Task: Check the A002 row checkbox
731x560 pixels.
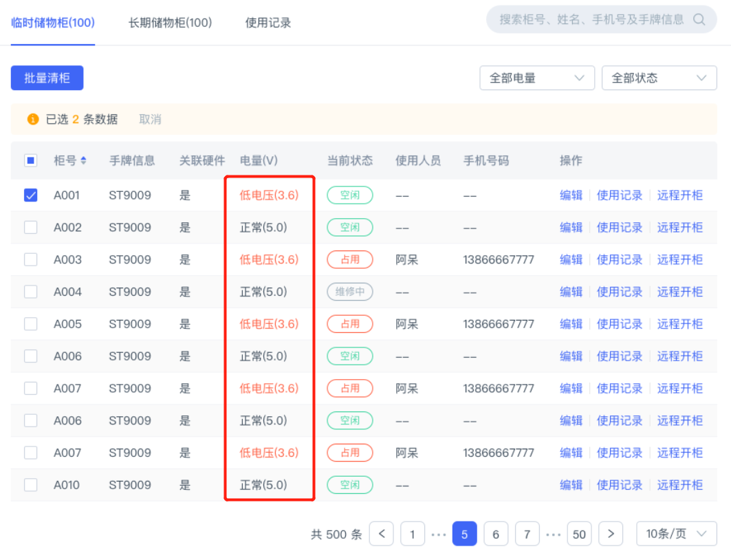Action: pyautogui.click(x=31, y=228)
